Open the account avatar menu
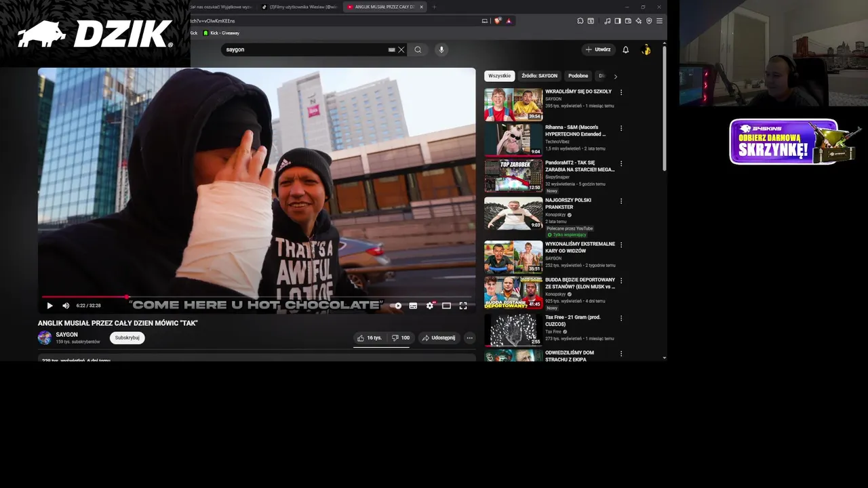This screenshot has height=488, width=868. [646, 49]
